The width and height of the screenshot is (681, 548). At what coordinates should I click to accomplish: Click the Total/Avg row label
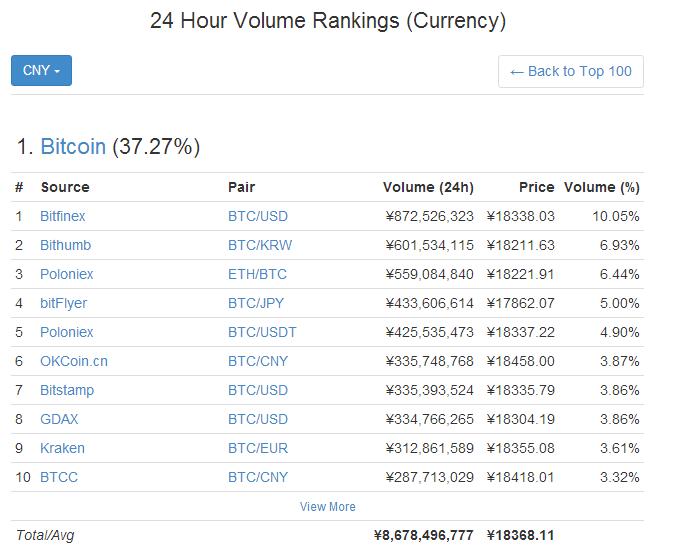coord(45,535)
